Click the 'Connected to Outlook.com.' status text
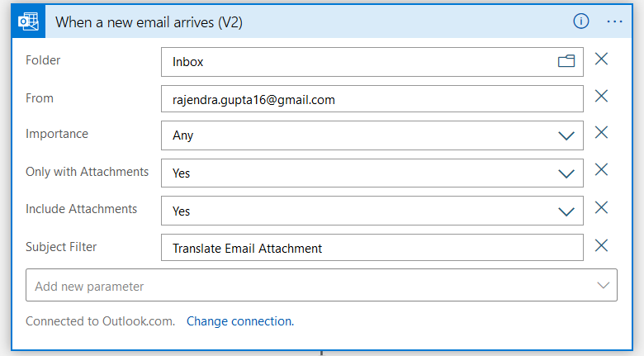Image resolution: width=644 pixels, height=356 pixels. (100, 321)
